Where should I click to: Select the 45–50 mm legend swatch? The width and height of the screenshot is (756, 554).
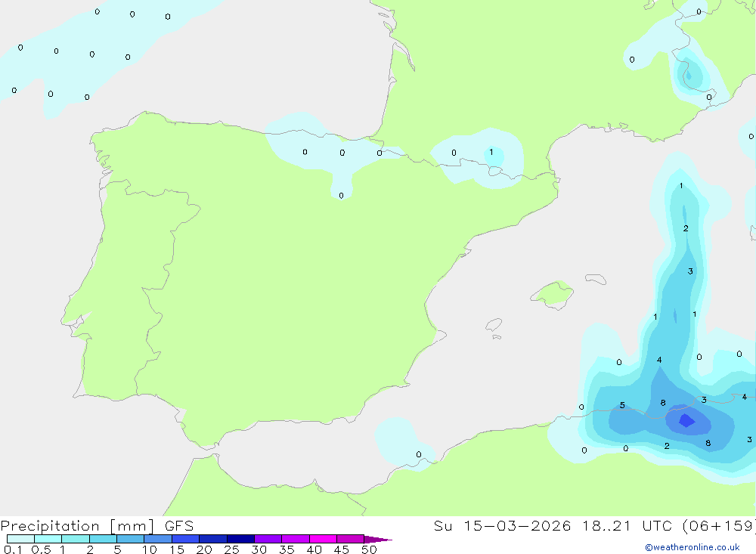(350, 539)
